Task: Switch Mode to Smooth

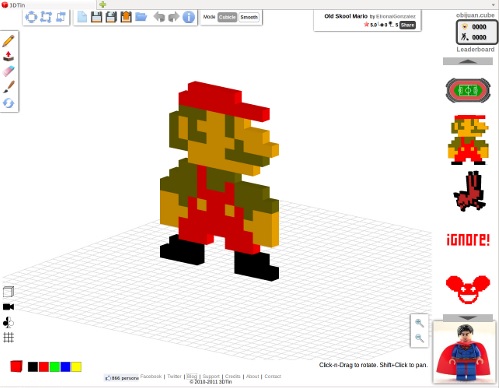Action: pos(249,17)
